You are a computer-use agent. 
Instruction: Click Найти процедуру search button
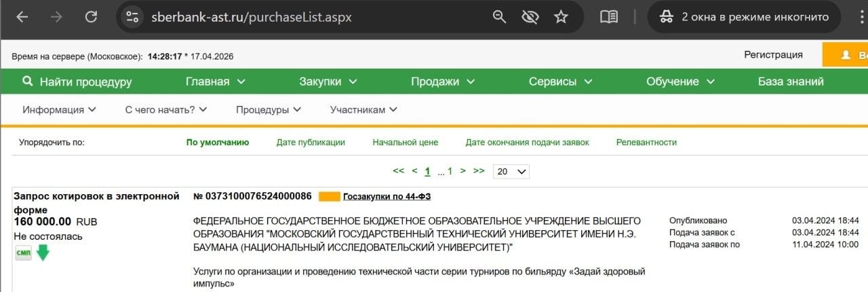[x=77, y=82]
